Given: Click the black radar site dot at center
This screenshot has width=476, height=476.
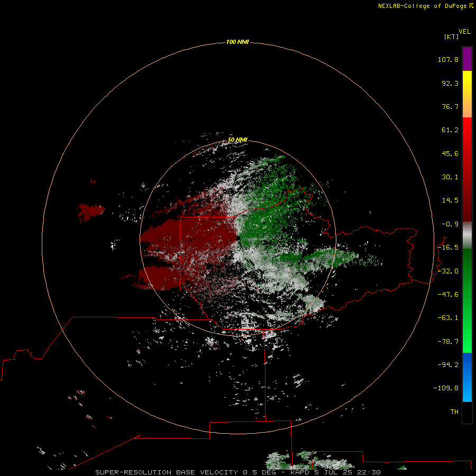Looking at the screenshot, I should coord(239,238).
